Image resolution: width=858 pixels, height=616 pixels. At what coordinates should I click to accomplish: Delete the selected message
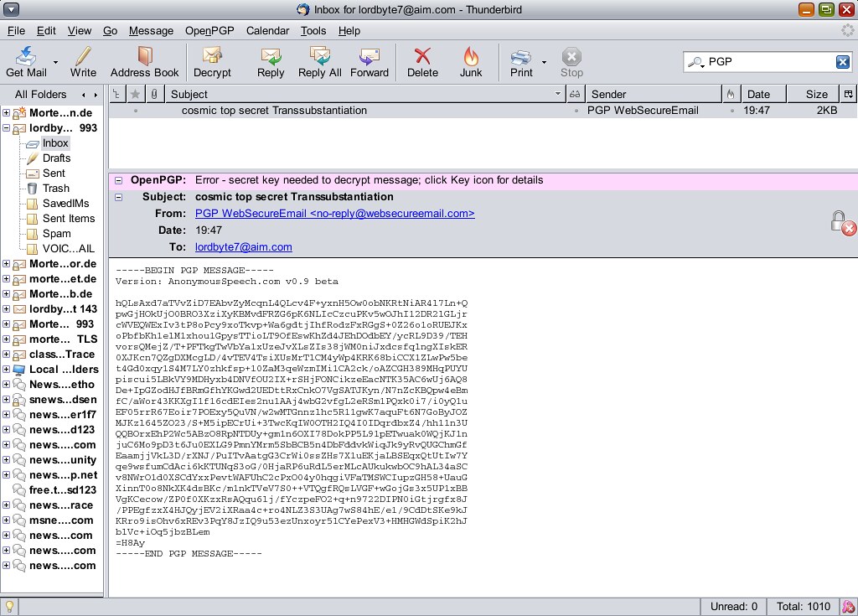[x=422, y=62]
